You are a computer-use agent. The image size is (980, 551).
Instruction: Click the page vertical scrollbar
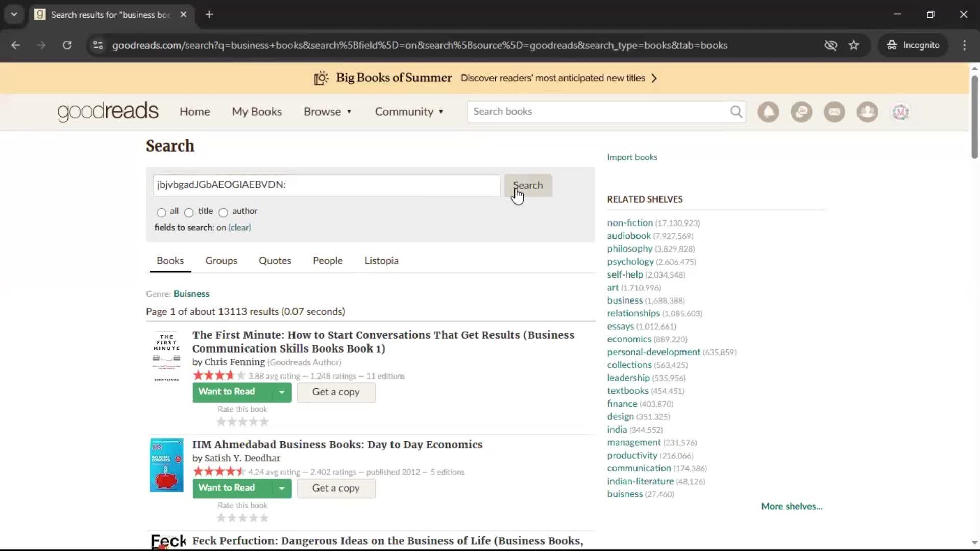[974, 117]
